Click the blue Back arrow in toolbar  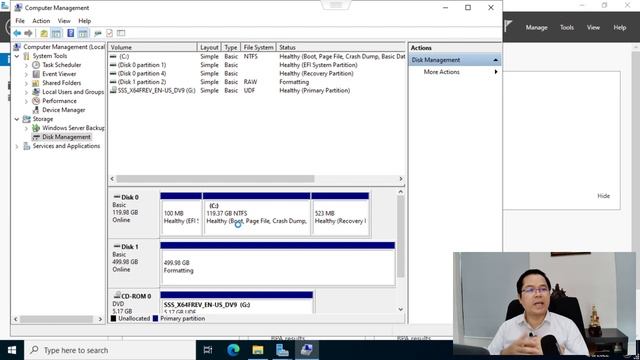17,33
